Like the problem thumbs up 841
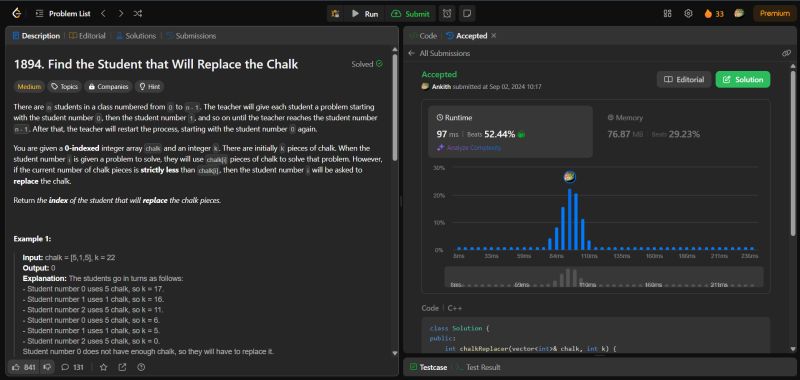Screen dimensions: 800x380 23,367
